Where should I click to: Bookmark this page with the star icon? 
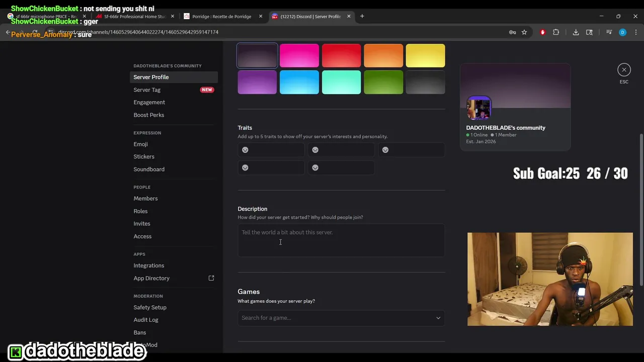point(524,32)
